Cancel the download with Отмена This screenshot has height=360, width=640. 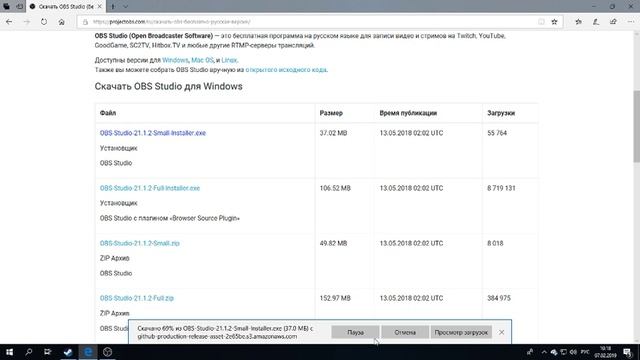tap(405, 332)
